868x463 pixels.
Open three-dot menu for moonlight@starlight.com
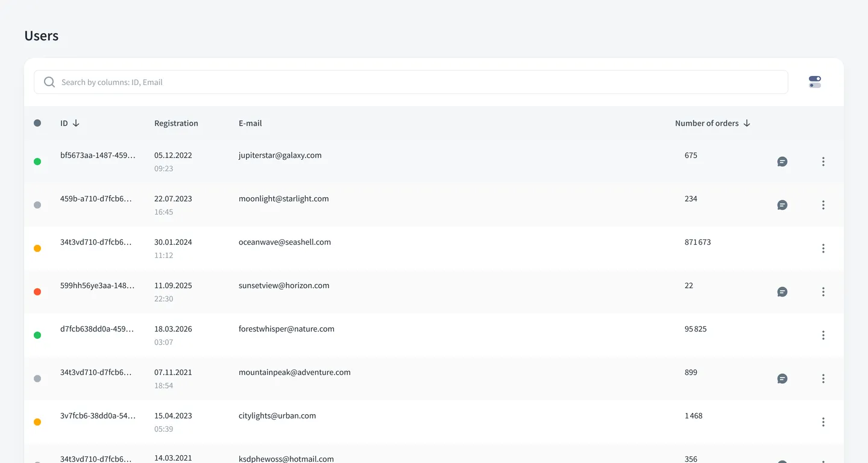pyautogui.click(x=823, y=205)
